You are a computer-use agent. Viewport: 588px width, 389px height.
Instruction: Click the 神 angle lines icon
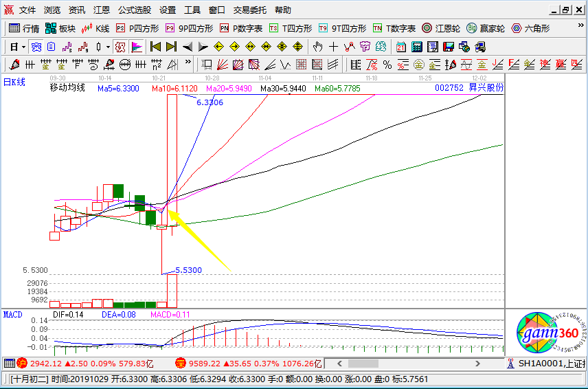(545, 65)
